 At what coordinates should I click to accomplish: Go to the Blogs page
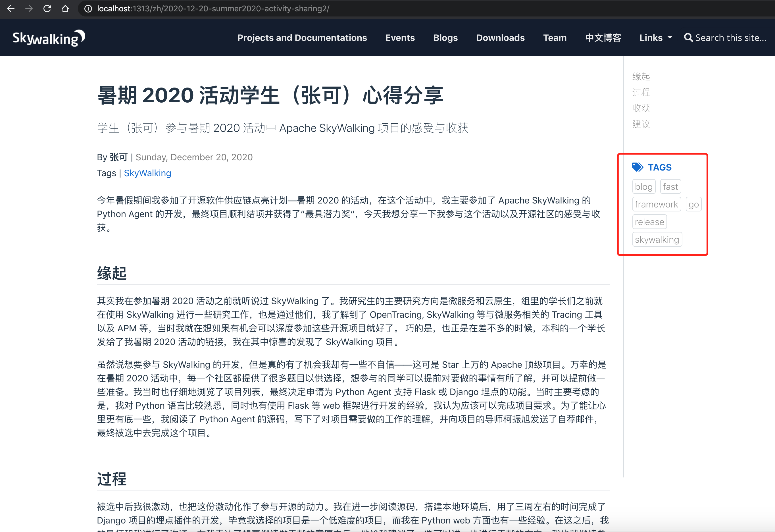pyautogui.click(x=445, y=38)
